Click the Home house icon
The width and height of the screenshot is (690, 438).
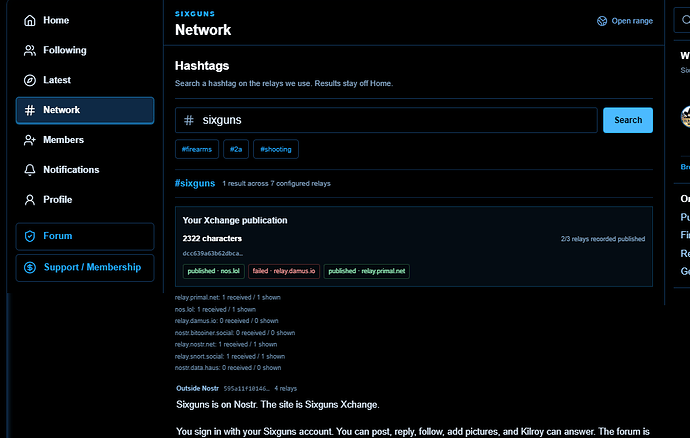29,20
